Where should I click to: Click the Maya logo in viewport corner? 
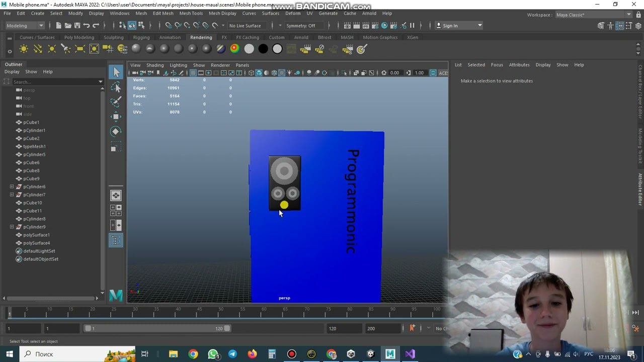pyautogui.click(x=116, y=295)
